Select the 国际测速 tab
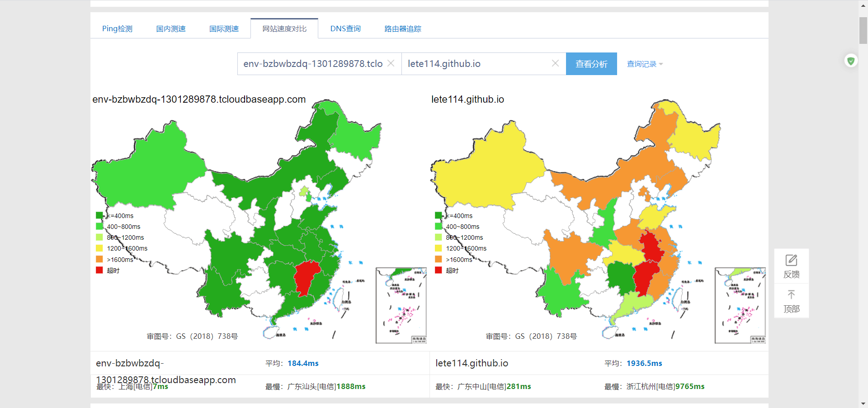Image resolution: width=868 pixels, height=408 pixels. click(x=224, y=29)
